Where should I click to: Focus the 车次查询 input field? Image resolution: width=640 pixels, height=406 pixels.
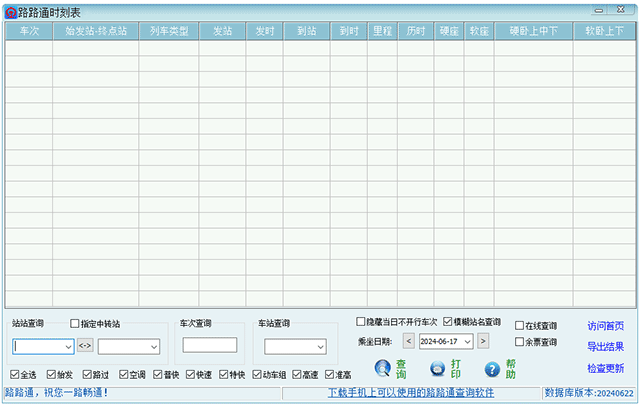click(x=210, y=345)
